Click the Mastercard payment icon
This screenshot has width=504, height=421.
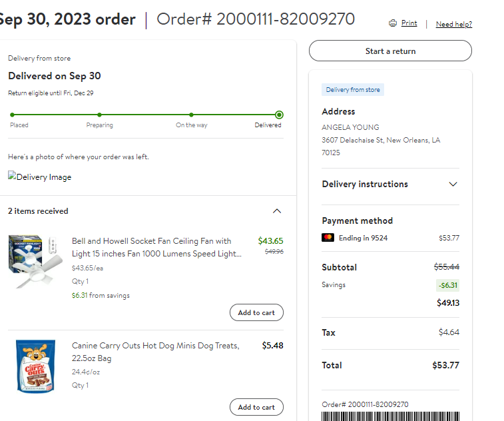pos(328,238)
